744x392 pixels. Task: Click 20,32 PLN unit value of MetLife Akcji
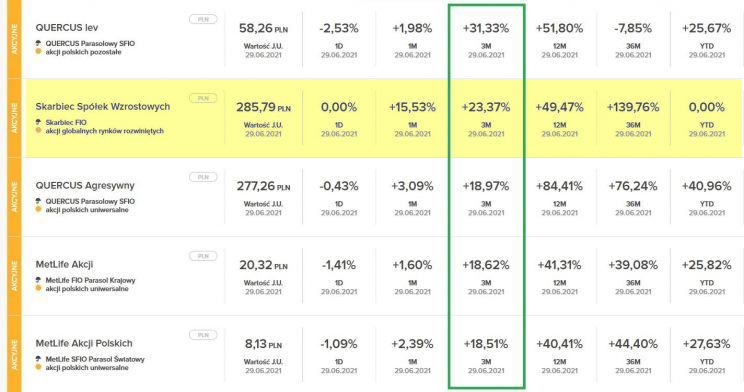[x=263, y=265]
